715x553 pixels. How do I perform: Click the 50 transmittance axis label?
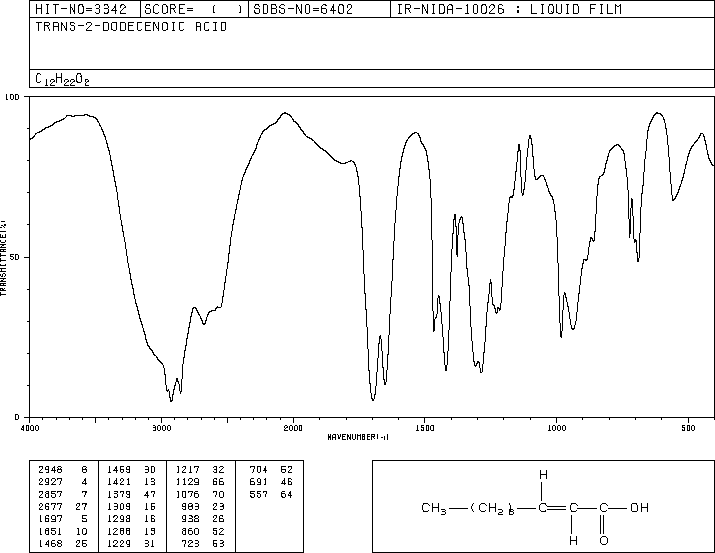coord(14,258)
